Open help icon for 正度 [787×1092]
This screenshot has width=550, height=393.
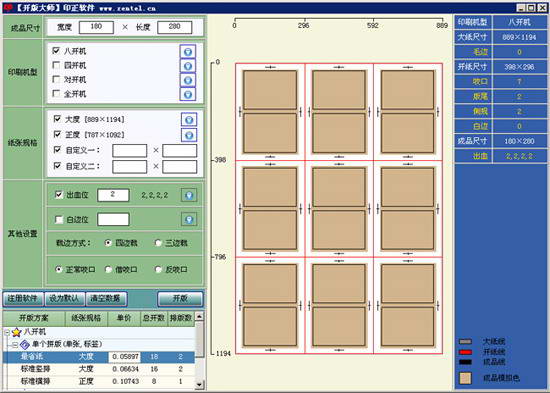pyautogui.click(x=189, y=135)
